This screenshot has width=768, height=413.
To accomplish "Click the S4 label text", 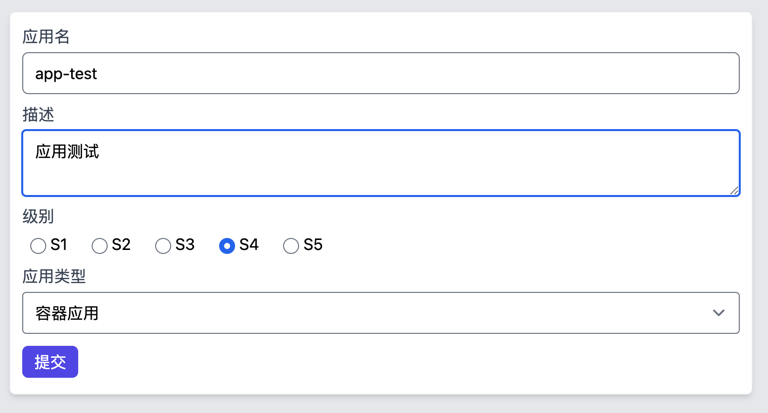I will pos(249,245).
